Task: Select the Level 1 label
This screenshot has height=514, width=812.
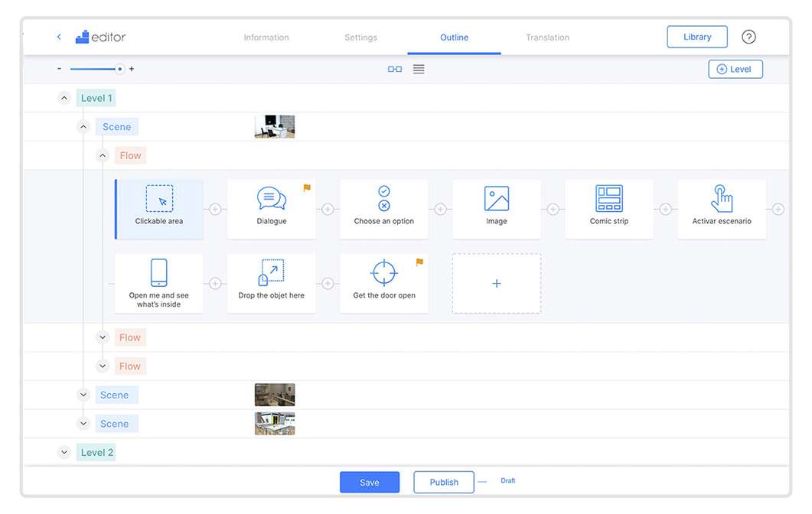Action: coord(96,98)
